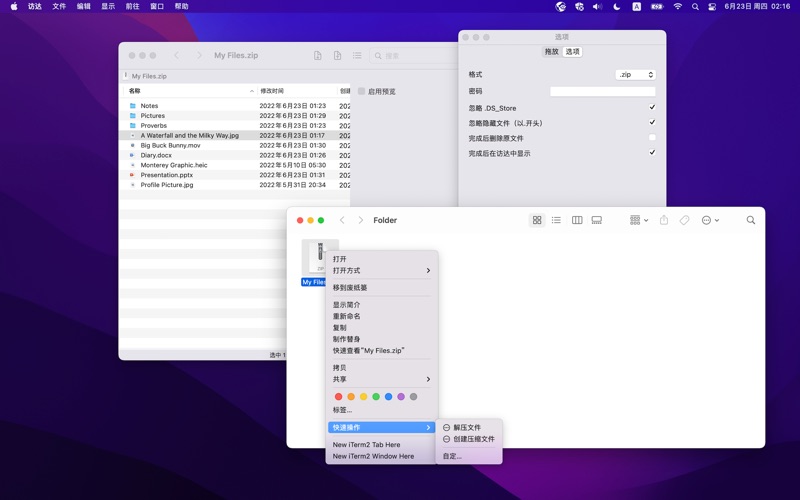800x500 pixels.
Task: Click the share icon in Folder toolbar
Action: point(664,220)
